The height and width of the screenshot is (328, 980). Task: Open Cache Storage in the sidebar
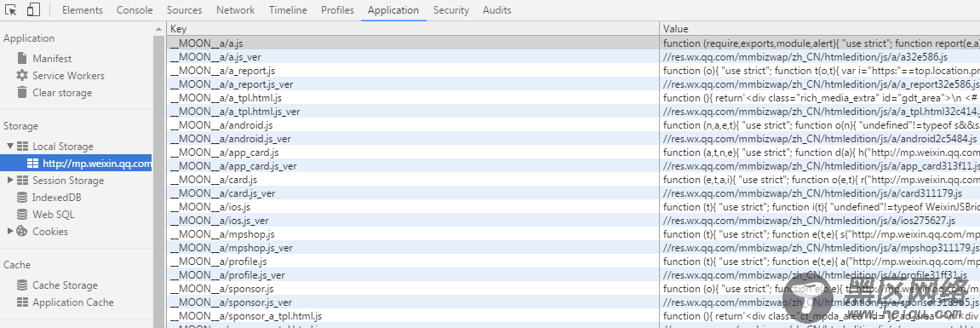point(65,285)
